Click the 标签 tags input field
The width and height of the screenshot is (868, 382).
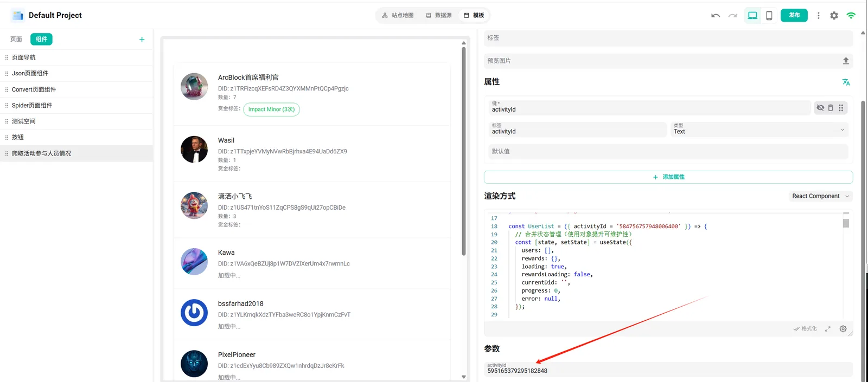(668, 38)
